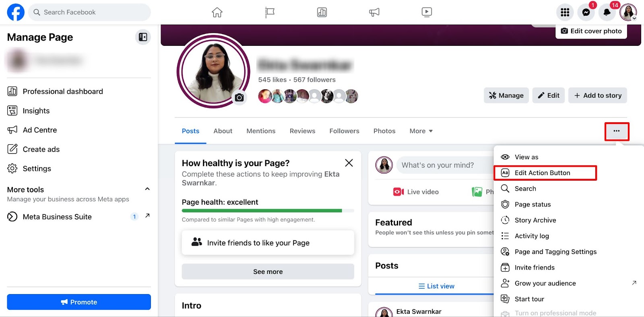Switch to the Reviews tab
Screen dimensions: 644x317
point(302,131)
